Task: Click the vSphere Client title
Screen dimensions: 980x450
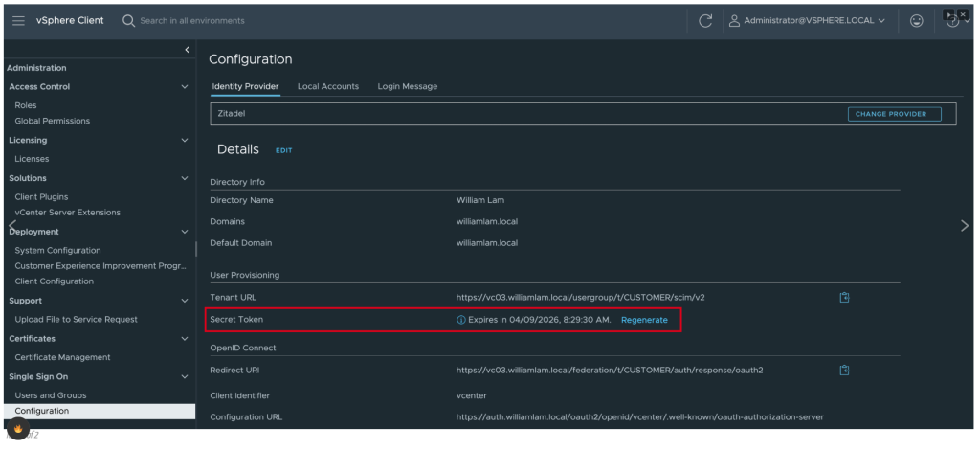Action: (x=70, y=21)
